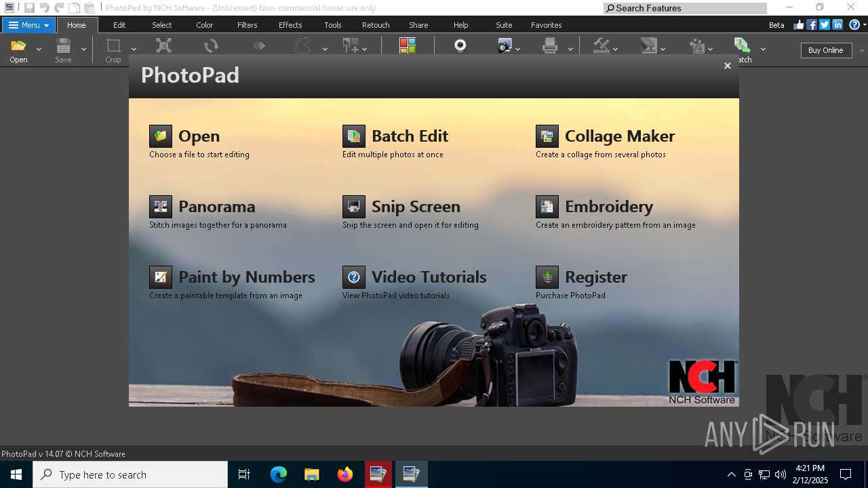Open the Color tab
The width and height of the screenshot is (868, 488).
(x=205, y=25)
